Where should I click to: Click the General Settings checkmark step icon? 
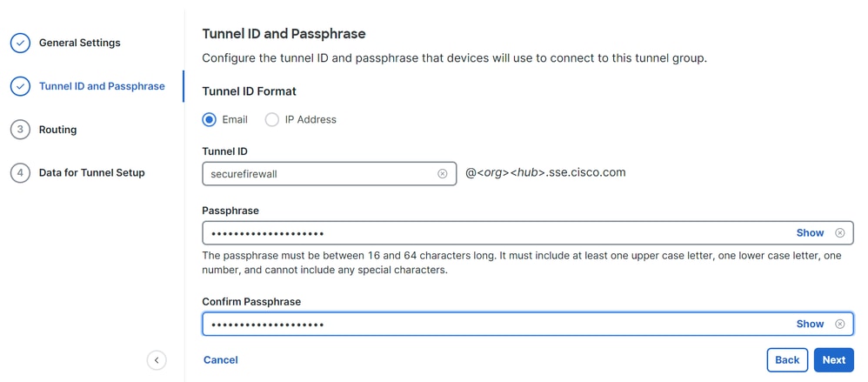(x=21, y=44)
